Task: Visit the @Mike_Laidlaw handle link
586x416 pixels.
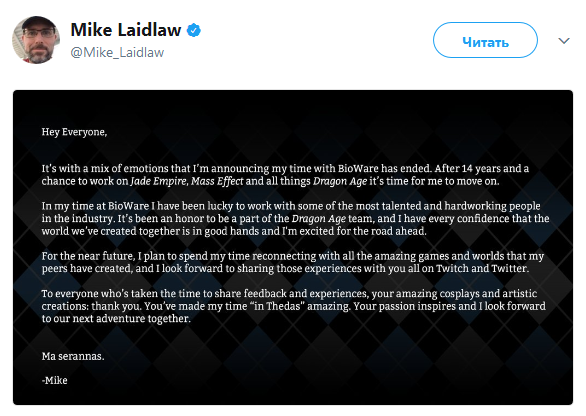Action: [x=117, y=52]
